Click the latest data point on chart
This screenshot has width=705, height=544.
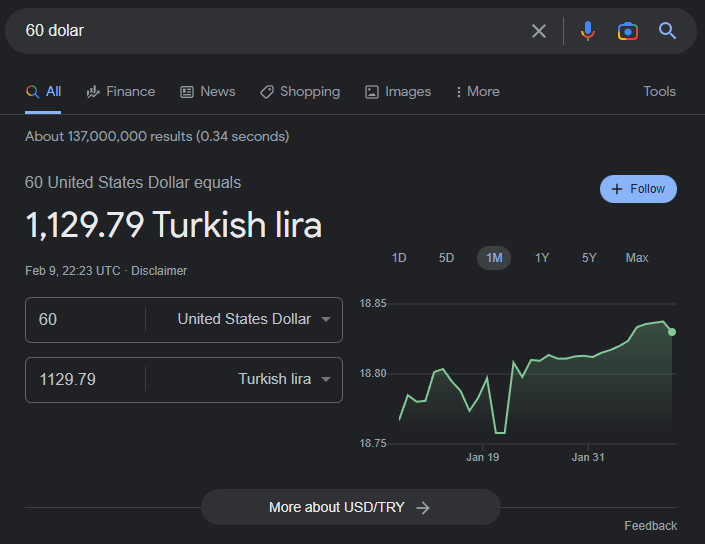[672, 332]
